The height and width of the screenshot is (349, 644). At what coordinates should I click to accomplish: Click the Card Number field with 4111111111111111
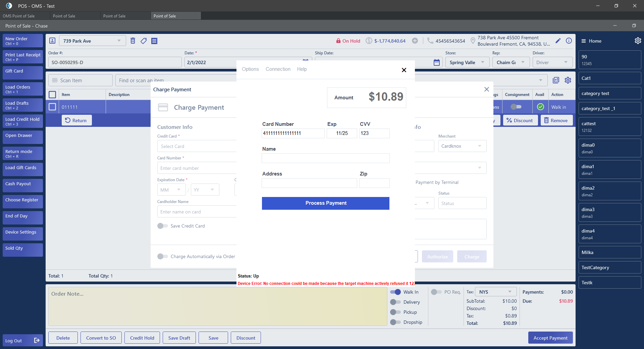293,133
